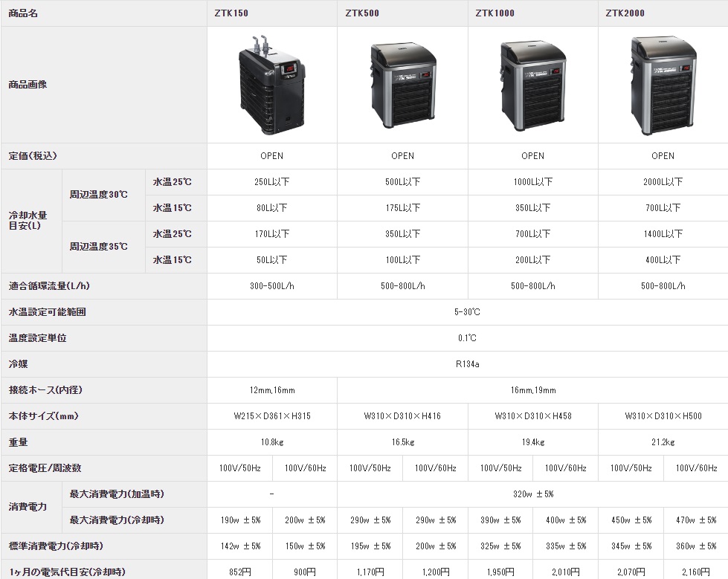Image resolution: width=728 pixels, height=579 pixels.
Task: Click the ZTK500 product image
Action: point(403,85)
